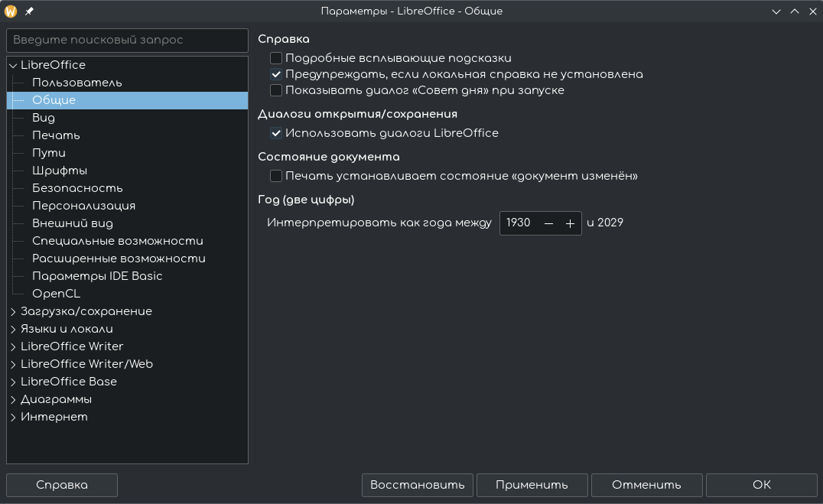The height and width of the screenshot is (504, 823).
Task: Click the Восстановить button
Action: 417,485
